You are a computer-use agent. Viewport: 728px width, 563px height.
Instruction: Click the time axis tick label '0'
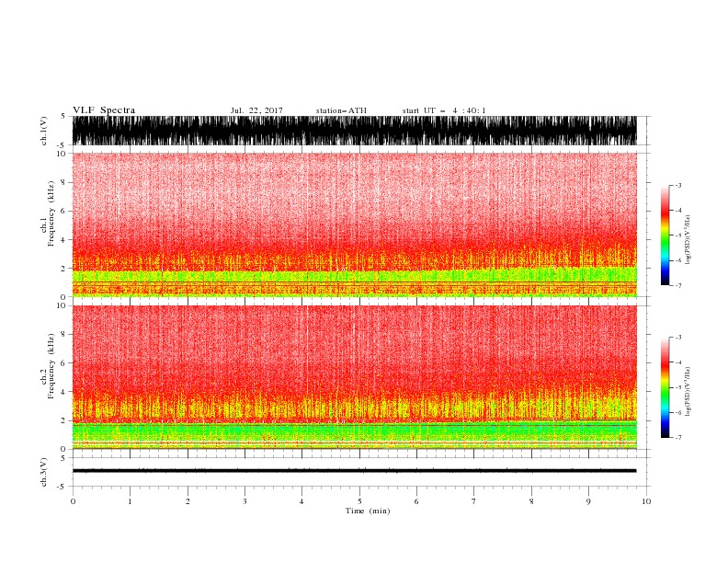tap(73, 501)
